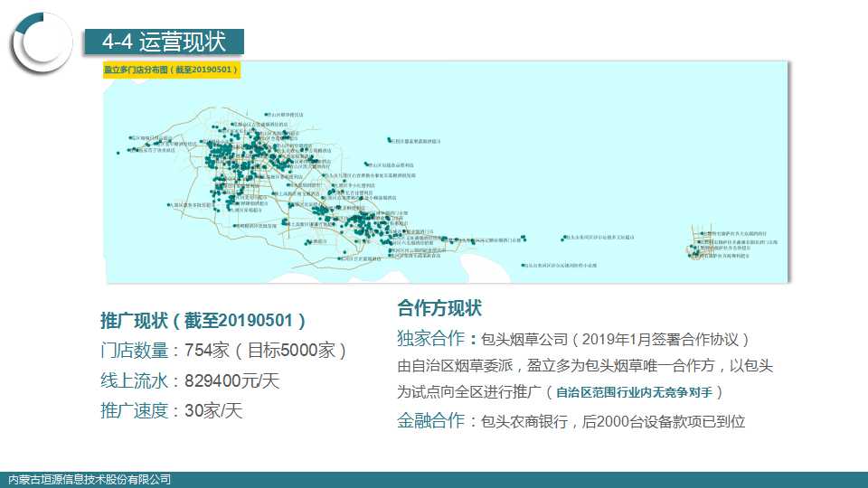Click the yellow "盈立多门店分布图" map label
The image size is (868, 488).
171,70
